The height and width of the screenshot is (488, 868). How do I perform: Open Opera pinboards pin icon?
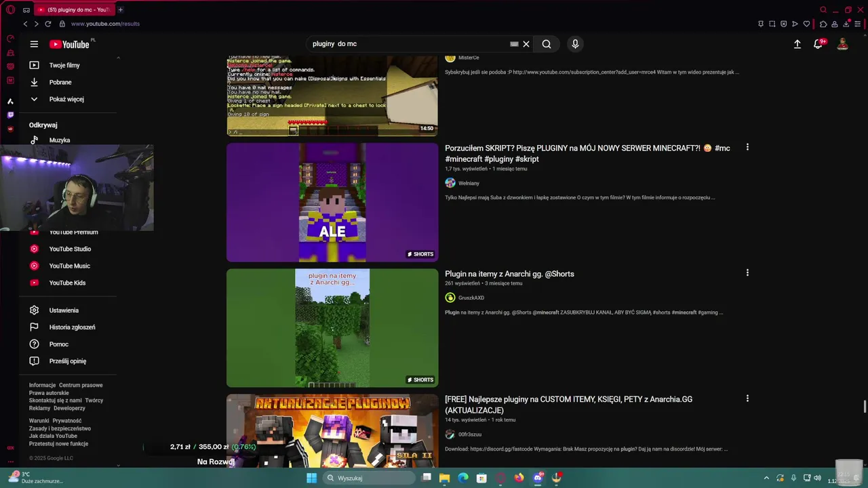click(761, 24)
